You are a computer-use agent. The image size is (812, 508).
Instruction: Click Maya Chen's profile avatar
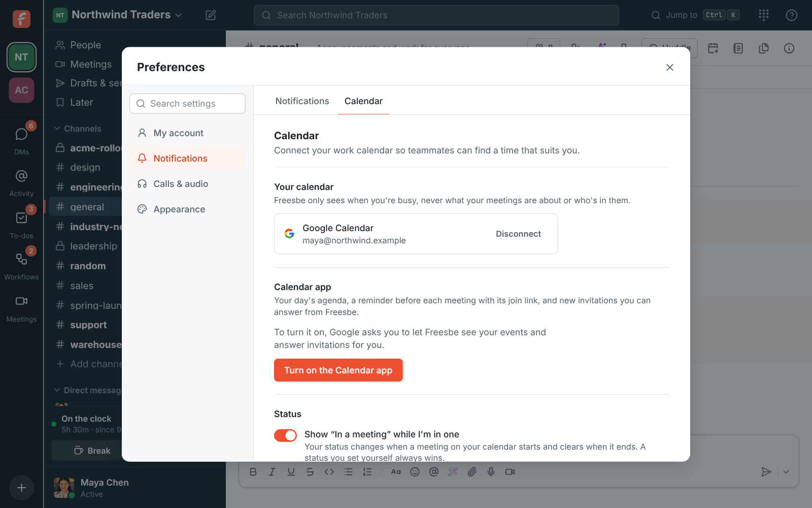coord(64,488)
